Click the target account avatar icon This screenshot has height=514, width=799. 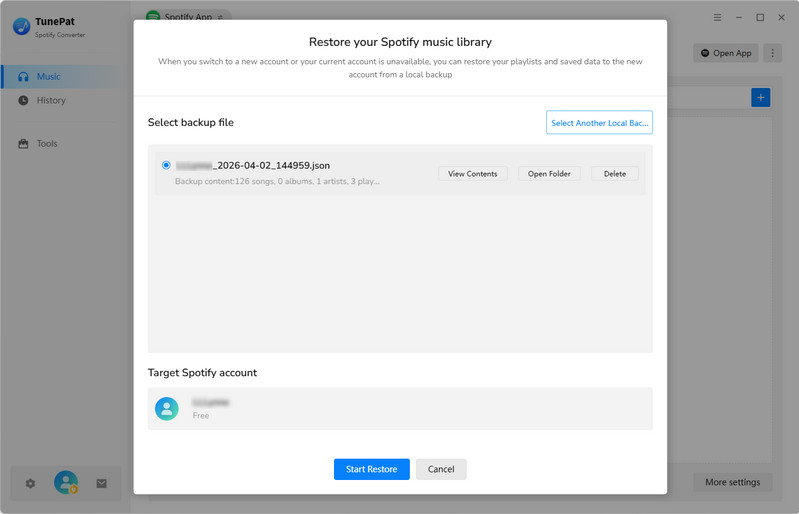tap(167, 409)
